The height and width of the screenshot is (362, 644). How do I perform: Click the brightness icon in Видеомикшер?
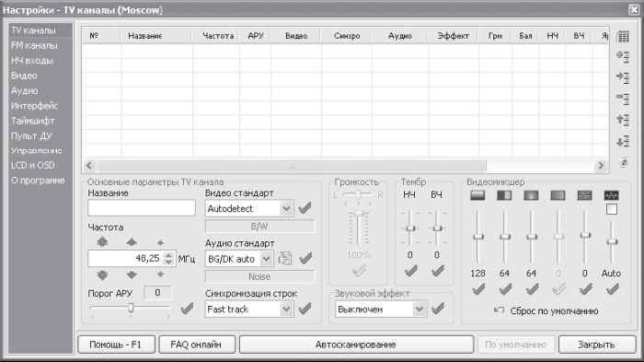click(x=477, y=195)
